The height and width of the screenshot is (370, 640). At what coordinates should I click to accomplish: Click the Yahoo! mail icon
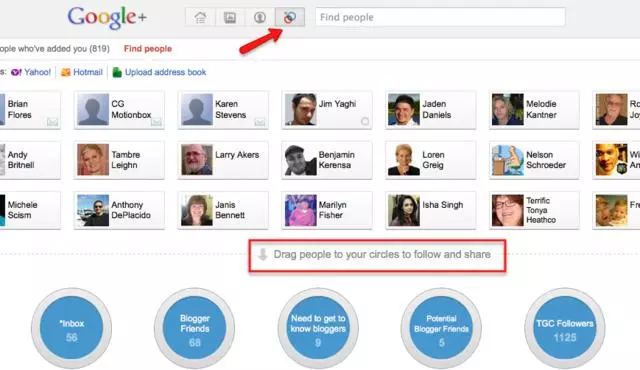16,73
